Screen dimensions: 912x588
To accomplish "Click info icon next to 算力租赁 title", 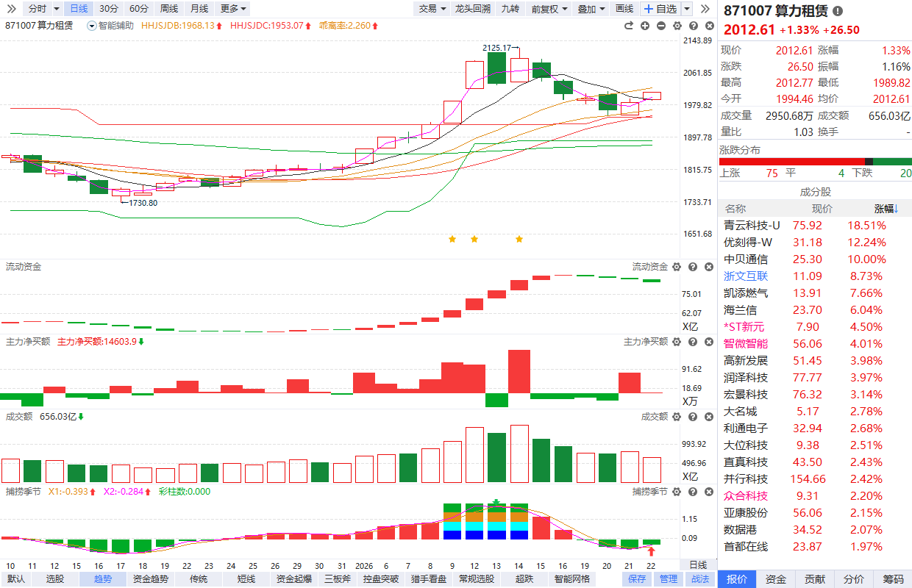I will [x=838, y=12].
